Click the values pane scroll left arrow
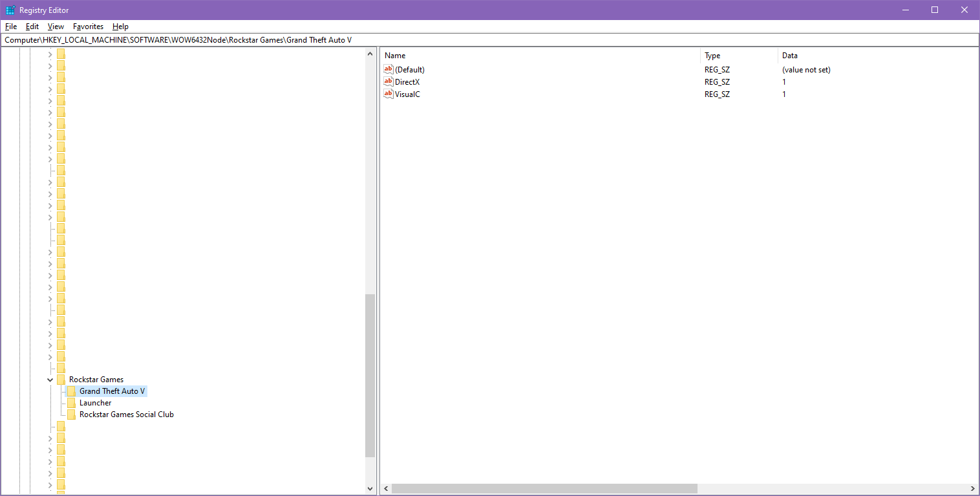Image resolution: width=980 pixels, height=496 pixels. pos(386,489)
